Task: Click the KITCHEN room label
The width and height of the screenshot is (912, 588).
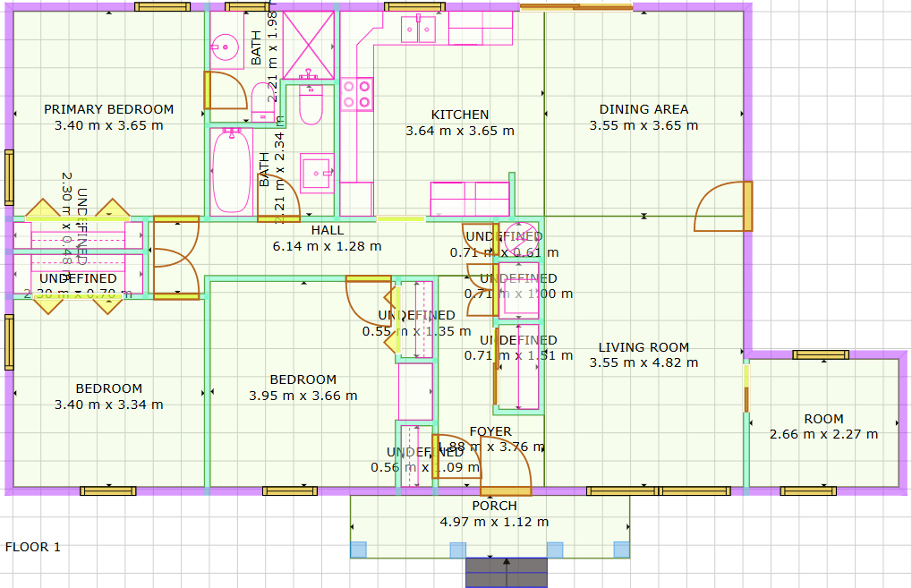Action: 459,115
